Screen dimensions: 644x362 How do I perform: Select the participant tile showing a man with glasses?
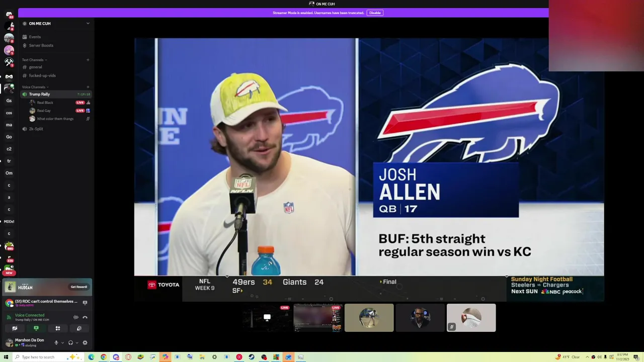pos(420,318)
